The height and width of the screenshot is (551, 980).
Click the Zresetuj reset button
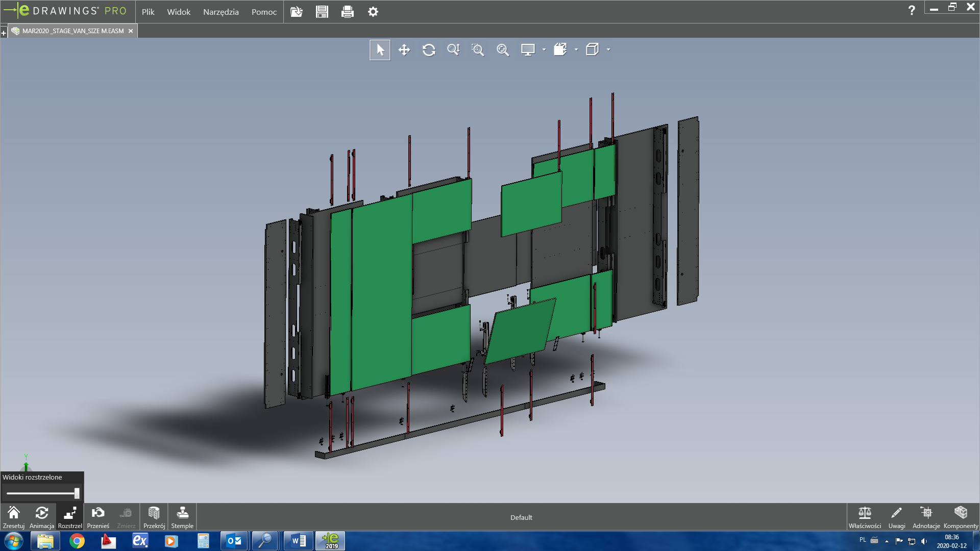[14, 516]
